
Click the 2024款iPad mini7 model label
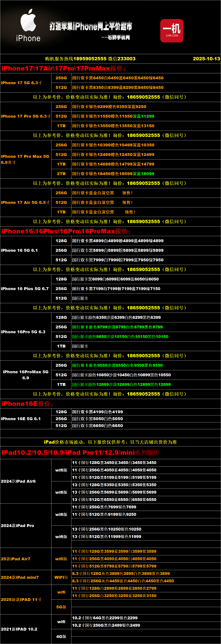(x=20, y=577)
